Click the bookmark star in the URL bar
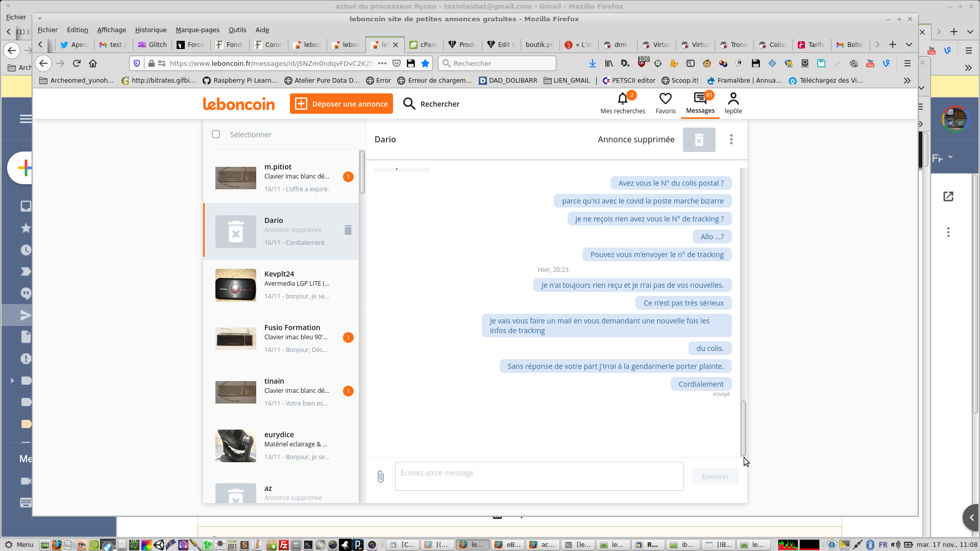Screen dimensions: 980x551 [425, 63]
